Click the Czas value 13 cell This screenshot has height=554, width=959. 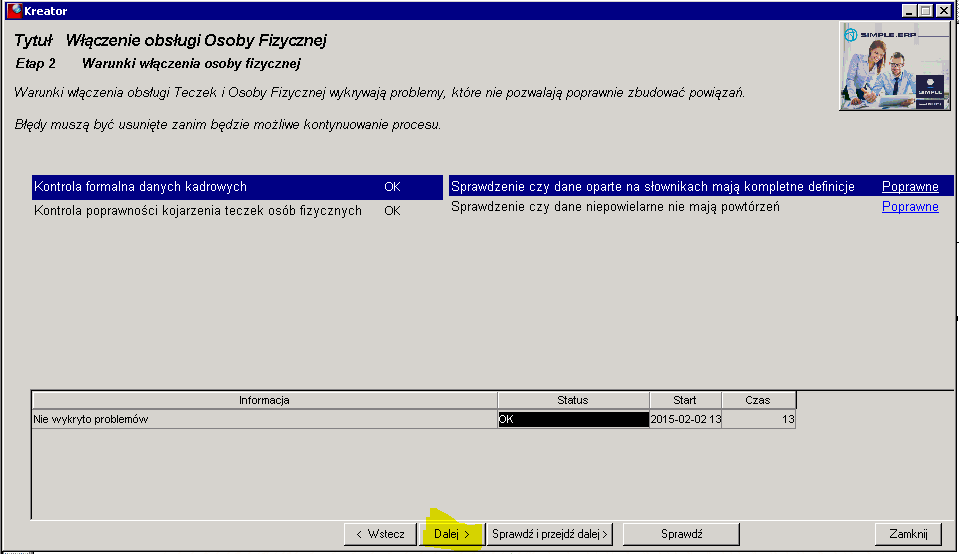point(759,419)
